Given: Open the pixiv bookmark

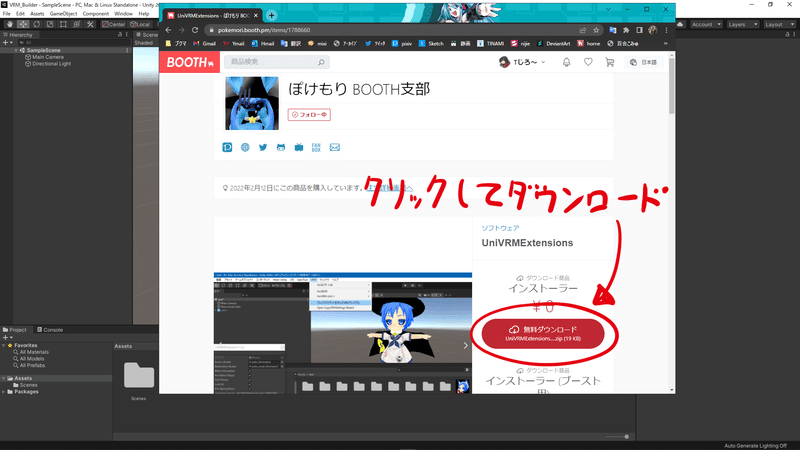Looking at the screenshot, I should 402,44.
